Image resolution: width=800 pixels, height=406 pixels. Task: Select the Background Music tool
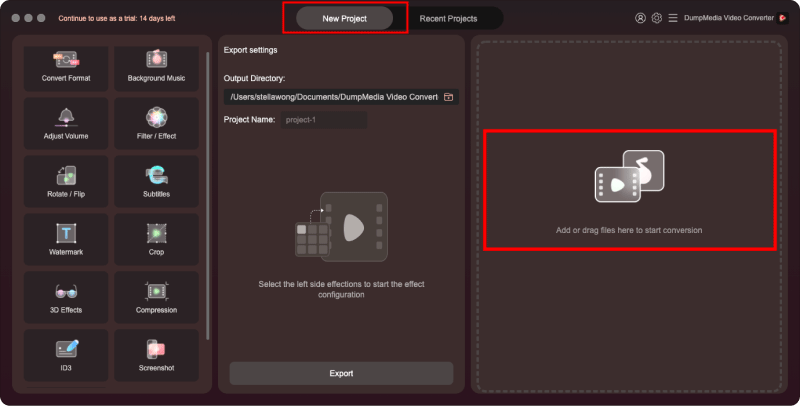click(156, 66)
